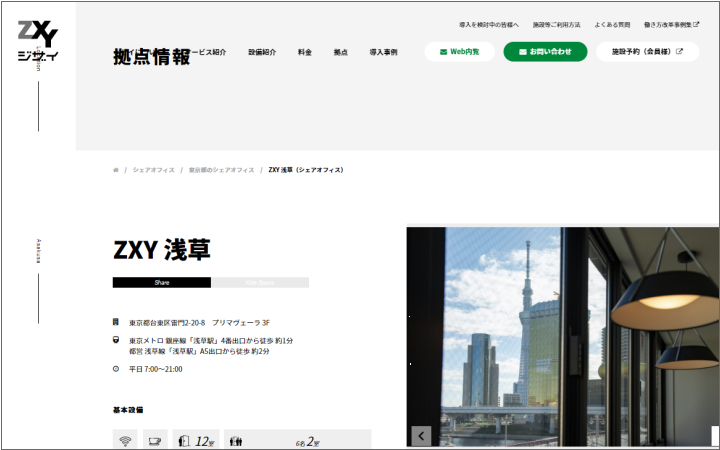Click the Wi-Fi facility icon
This screenshot has width=720, height=450.
(125, 441)
